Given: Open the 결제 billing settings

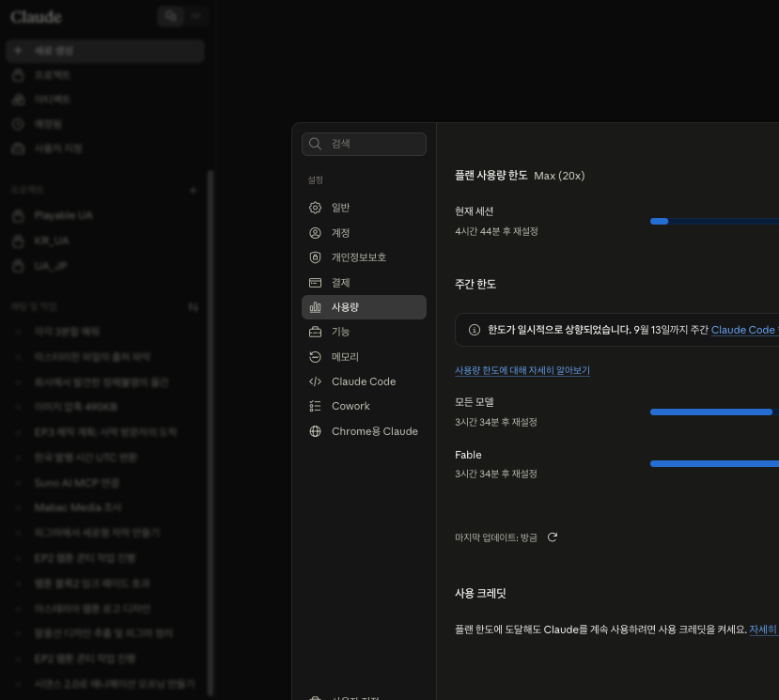Looking at the screenshot, I should pyautogui.click(x=364, y=283).
